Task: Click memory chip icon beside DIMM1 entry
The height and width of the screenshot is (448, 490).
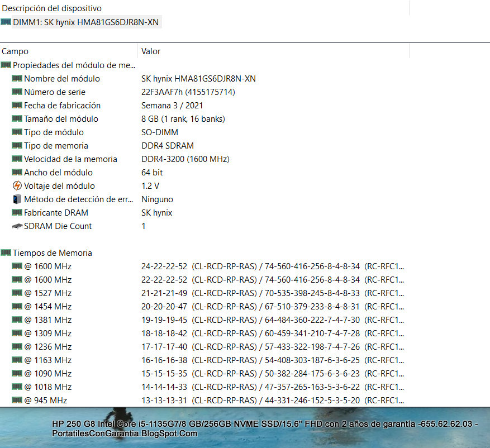Action: tap(6, 22)
